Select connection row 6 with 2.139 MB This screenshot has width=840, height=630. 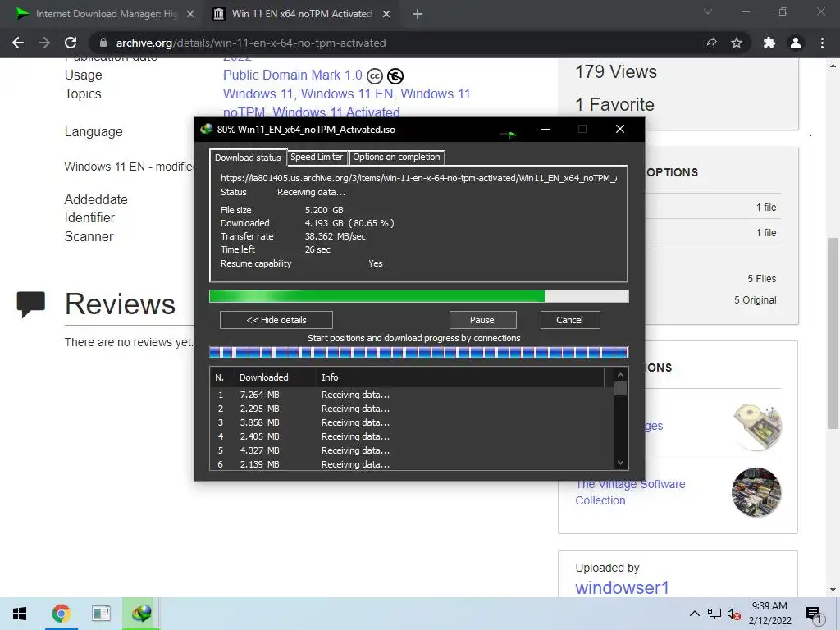pyautogui.click(x=412, y=464)
